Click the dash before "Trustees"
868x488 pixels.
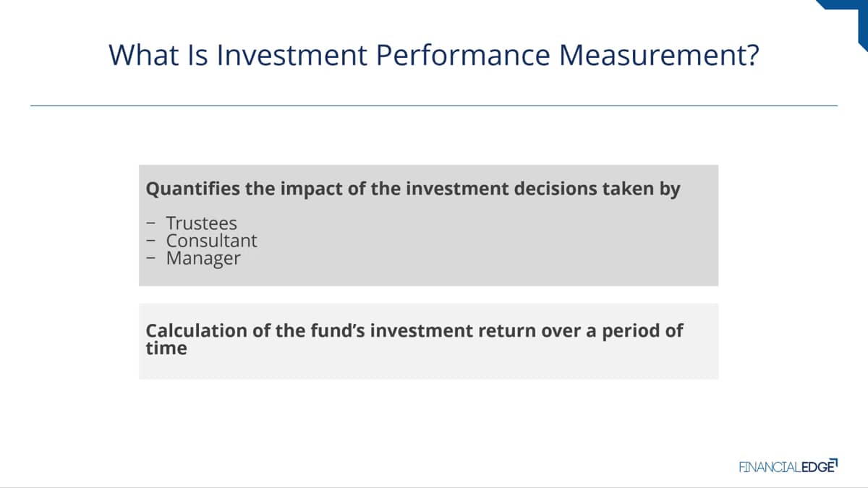tap(150, 224)
